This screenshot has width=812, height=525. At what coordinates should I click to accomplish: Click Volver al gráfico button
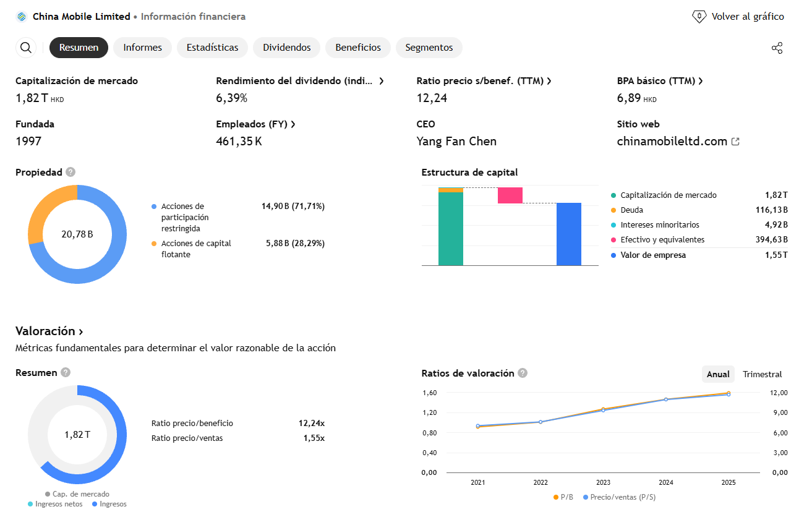click(738, 17)
